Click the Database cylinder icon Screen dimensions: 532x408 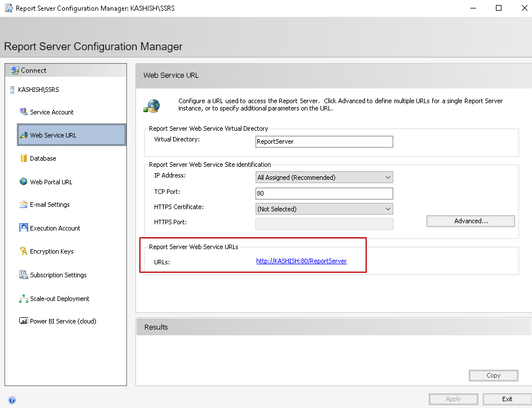tap(24, 158)
